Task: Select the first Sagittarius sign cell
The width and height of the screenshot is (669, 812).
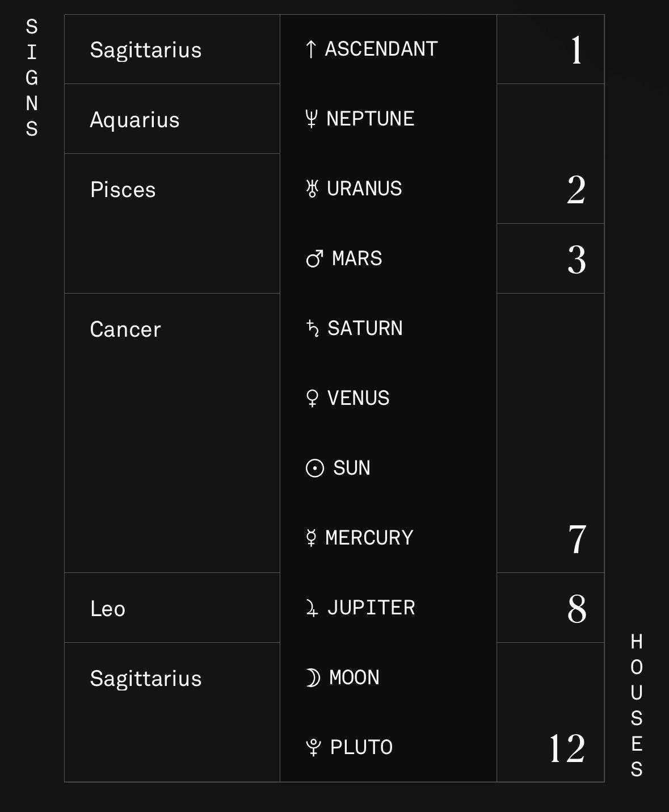Action: pos(172,49)
